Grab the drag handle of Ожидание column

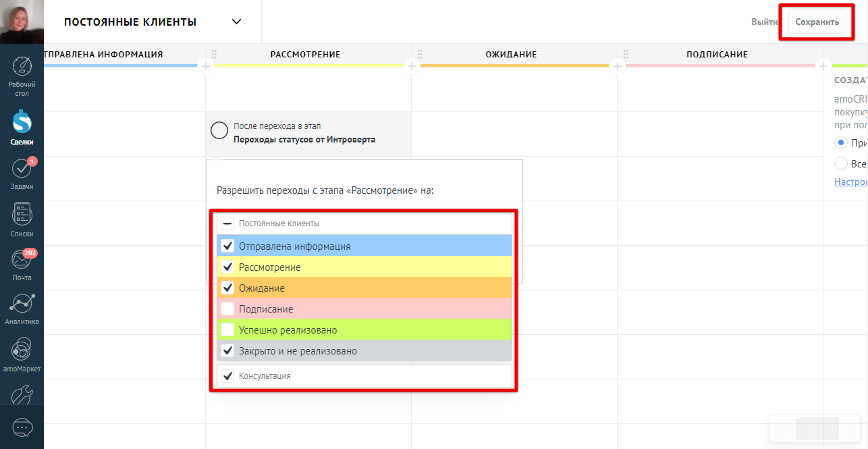click(x=420, y=54)
